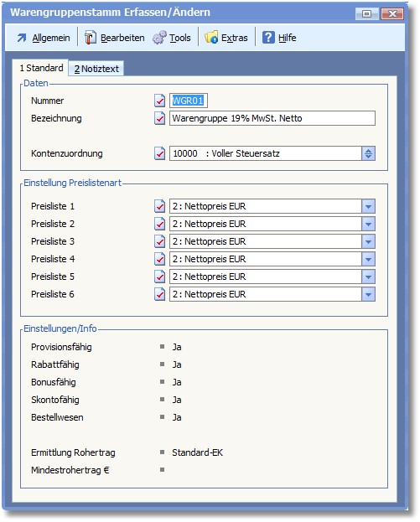Click the Allgemein arrow icon
420x522 pixels.
tap(22, 38)
